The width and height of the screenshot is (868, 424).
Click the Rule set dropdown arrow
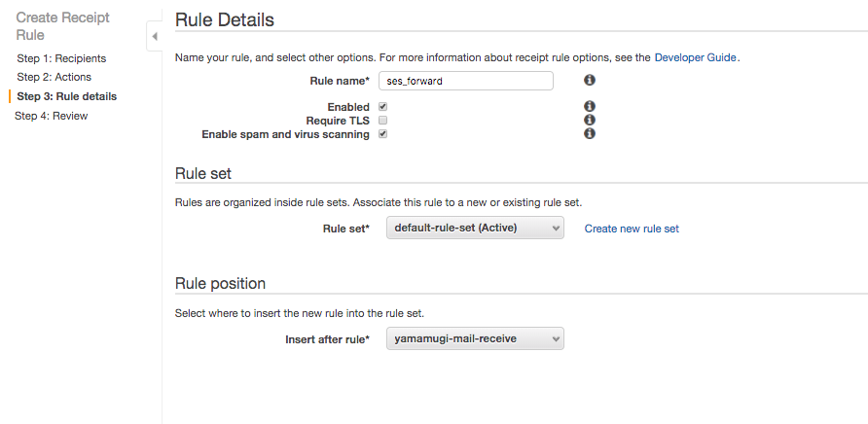point(556,229)
